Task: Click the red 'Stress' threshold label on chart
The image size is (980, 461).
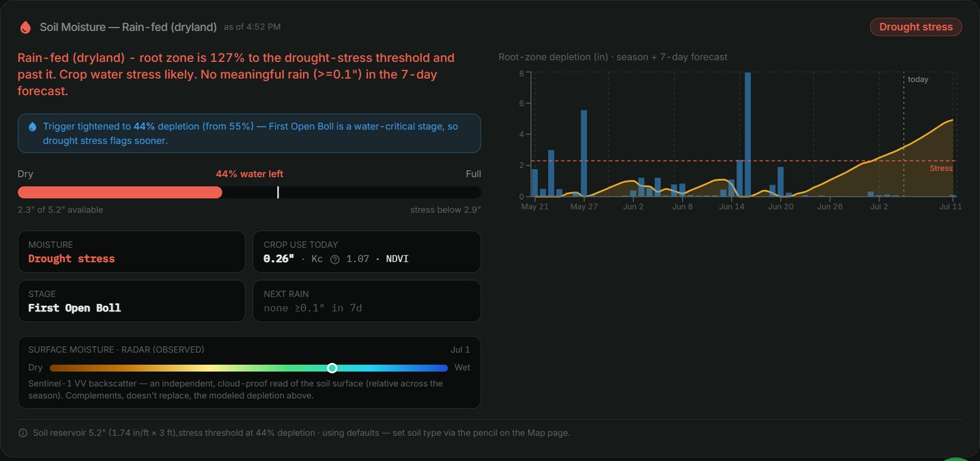Action: pos(941,168)
